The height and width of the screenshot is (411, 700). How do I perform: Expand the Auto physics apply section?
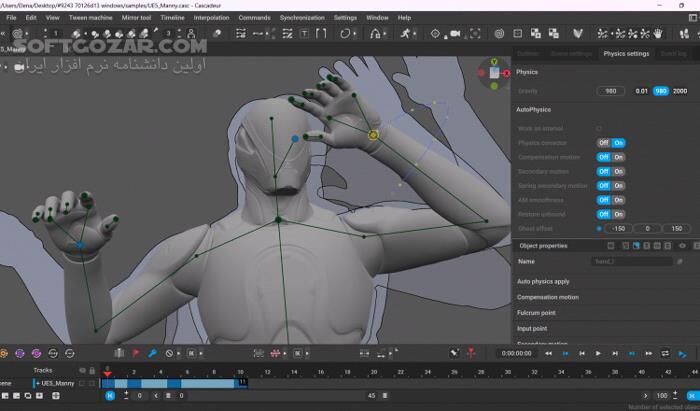[x=543, y=281]
